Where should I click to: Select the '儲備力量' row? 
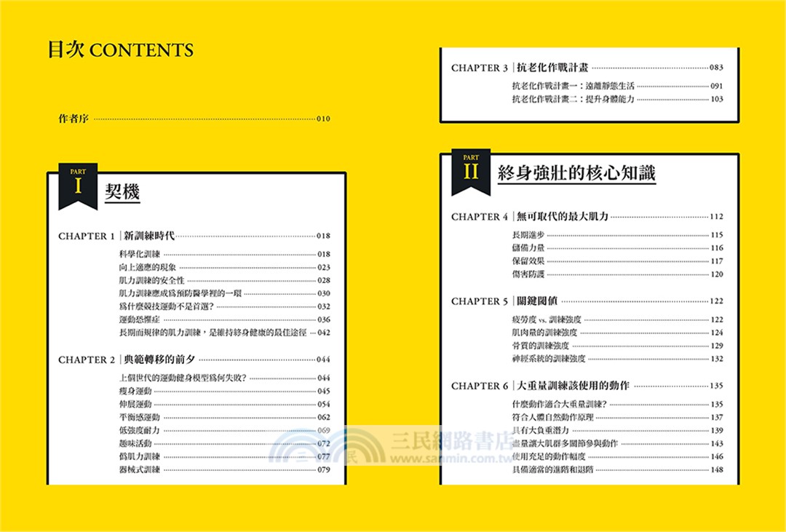coord(618,247)
